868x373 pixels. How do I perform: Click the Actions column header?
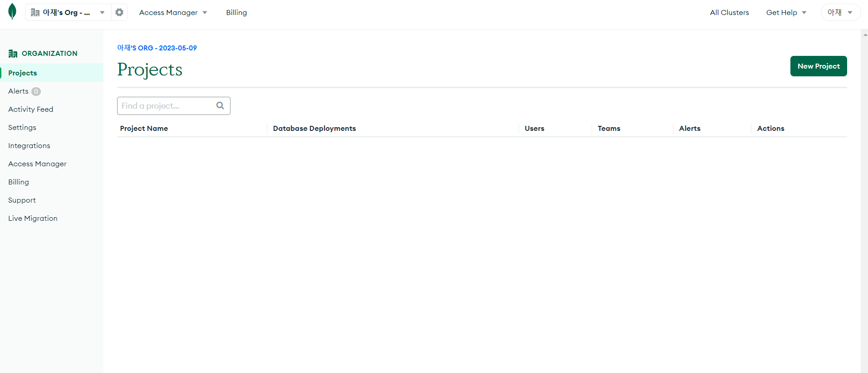point(770,128)
